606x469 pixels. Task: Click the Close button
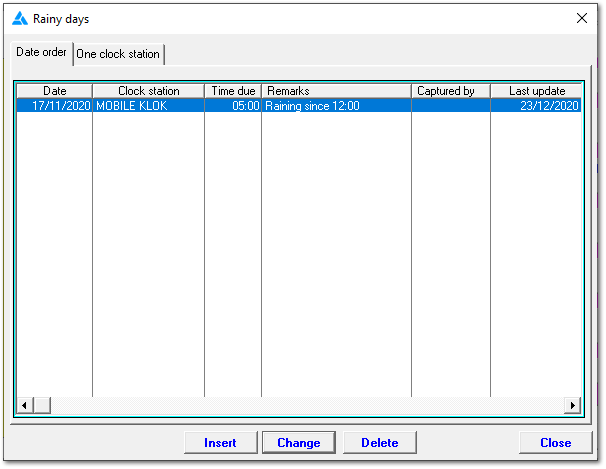pos(555,443)
